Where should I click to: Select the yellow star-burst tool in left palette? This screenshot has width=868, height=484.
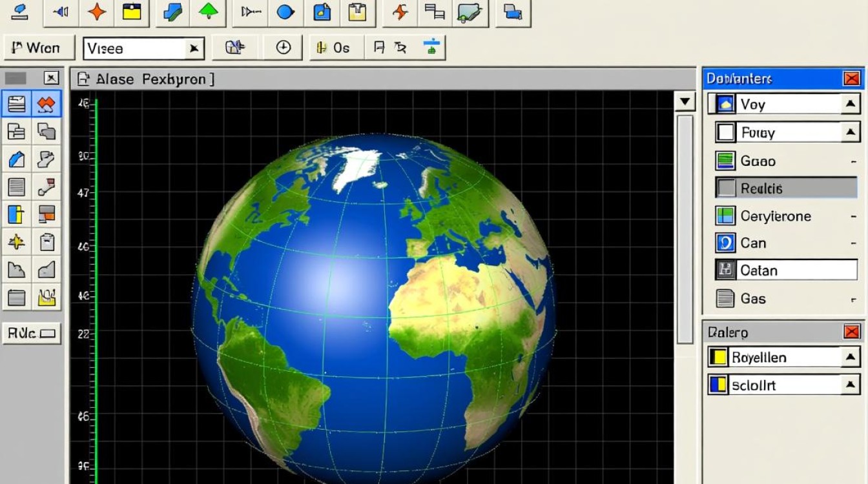click(16, 242)
